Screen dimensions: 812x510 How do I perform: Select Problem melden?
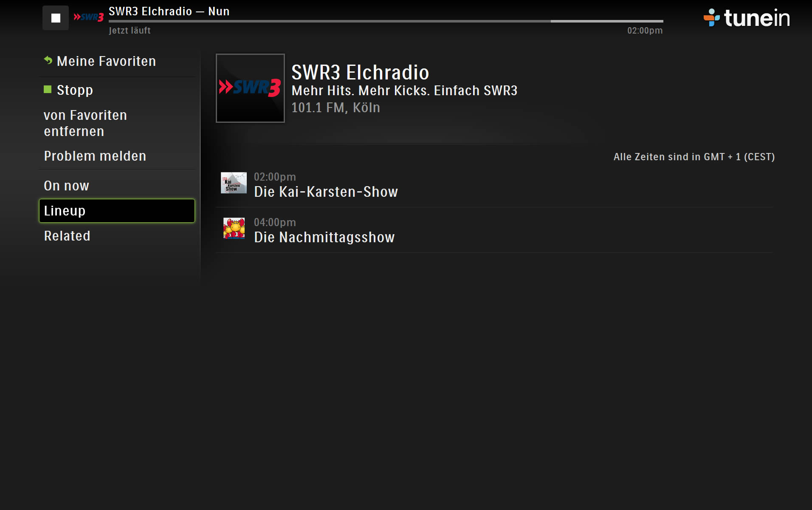[x=117, y=156]
